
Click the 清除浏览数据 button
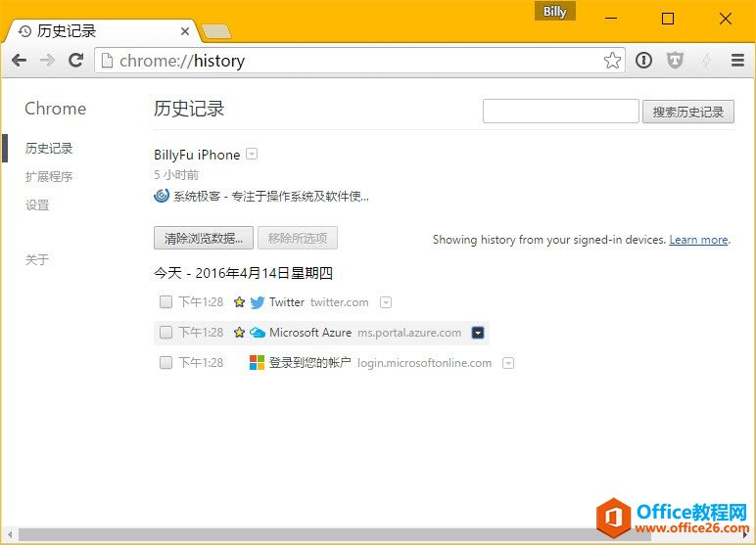[204, 238]
